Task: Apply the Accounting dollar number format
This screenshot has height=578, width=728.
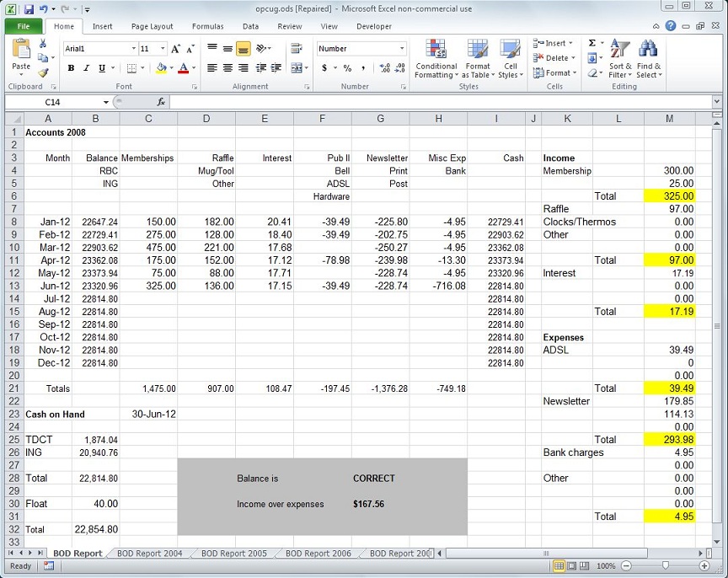Action: tap(324, 68)
